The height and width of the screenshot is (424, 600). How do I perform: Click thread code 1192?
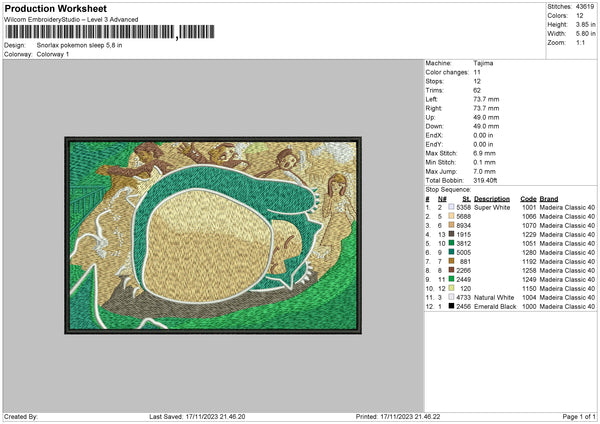(x=529, y=261)
